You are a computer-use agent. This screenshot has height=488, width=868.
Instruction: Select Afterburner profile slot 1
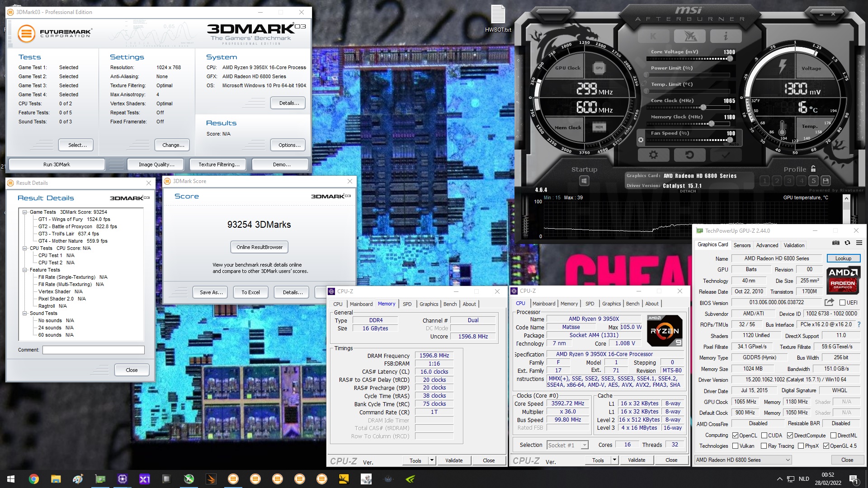pyautogui.click(x=764, y=181)
